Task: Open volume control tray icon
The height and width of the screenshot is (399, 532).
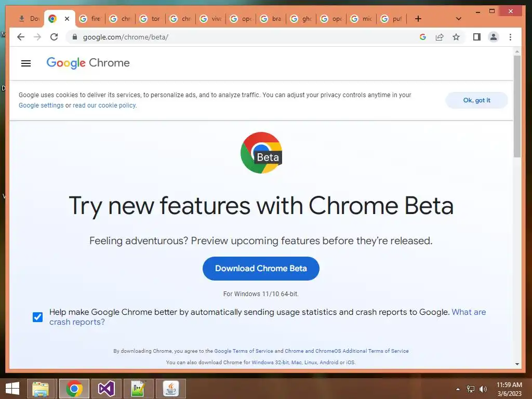Action: (x=483, y=389)
